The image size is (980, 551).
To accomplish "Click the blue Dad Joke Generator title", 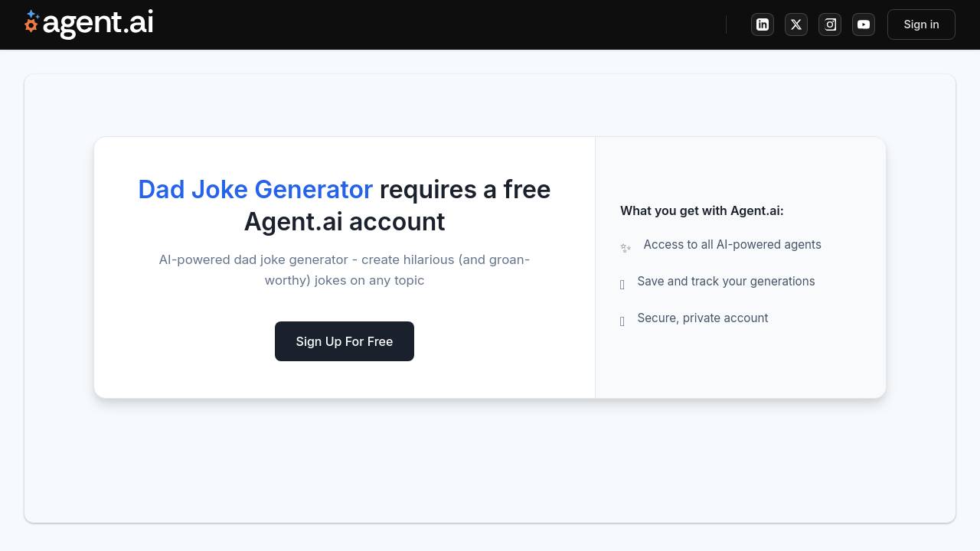I will [x=255, y=190].
